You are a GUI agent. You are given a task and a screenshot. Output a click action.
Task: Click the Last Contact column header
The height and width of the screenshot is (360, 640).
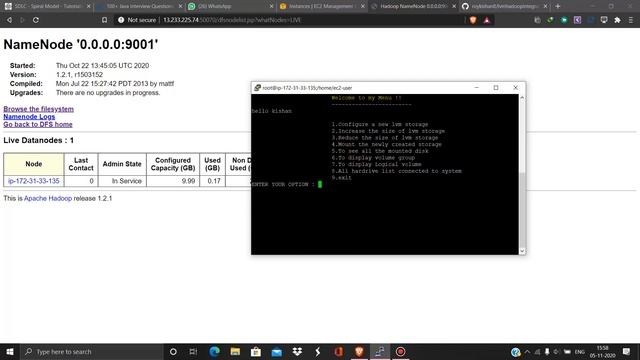point(81,164)
